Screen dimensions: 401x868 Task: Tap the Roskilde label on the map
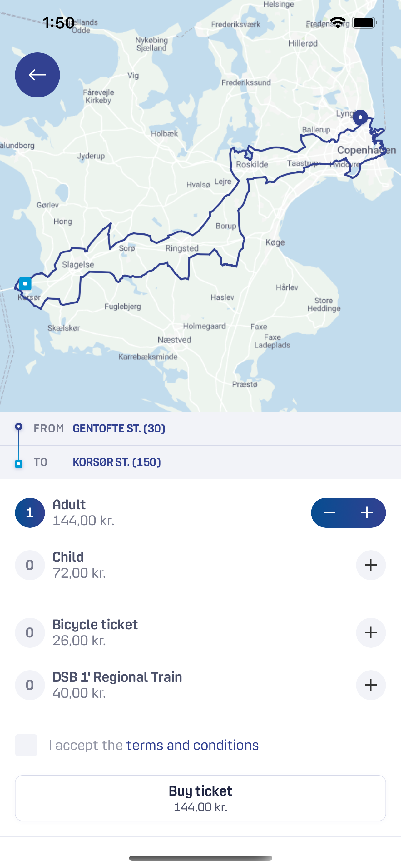[x=252, y=164]
